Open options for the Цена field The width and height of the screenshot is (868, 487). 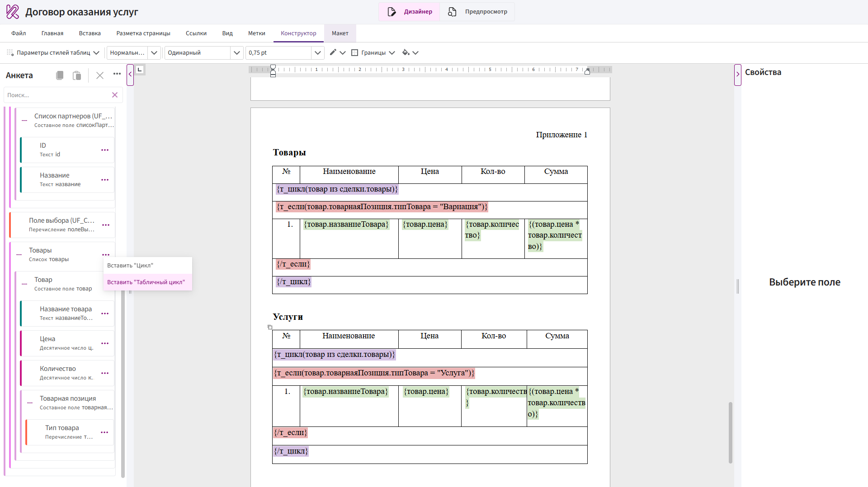coord(105,343)
